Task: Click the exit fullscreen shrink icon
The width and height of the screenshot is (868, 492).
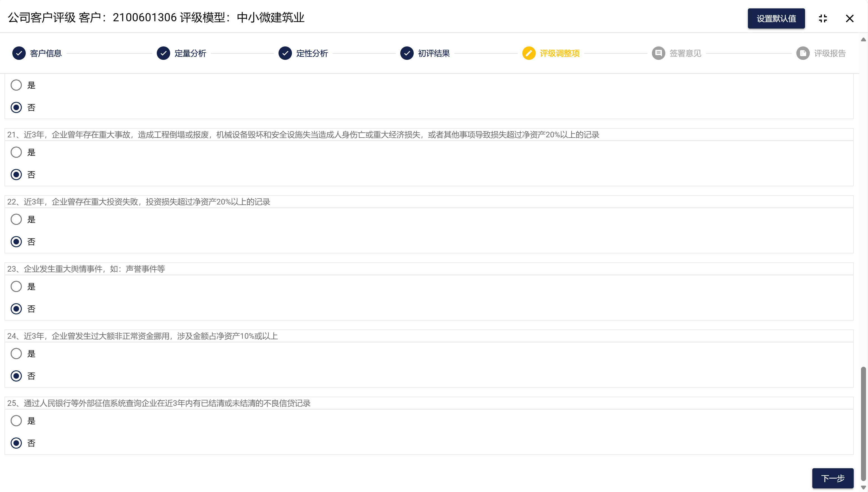Action: (x=823, y=18)
